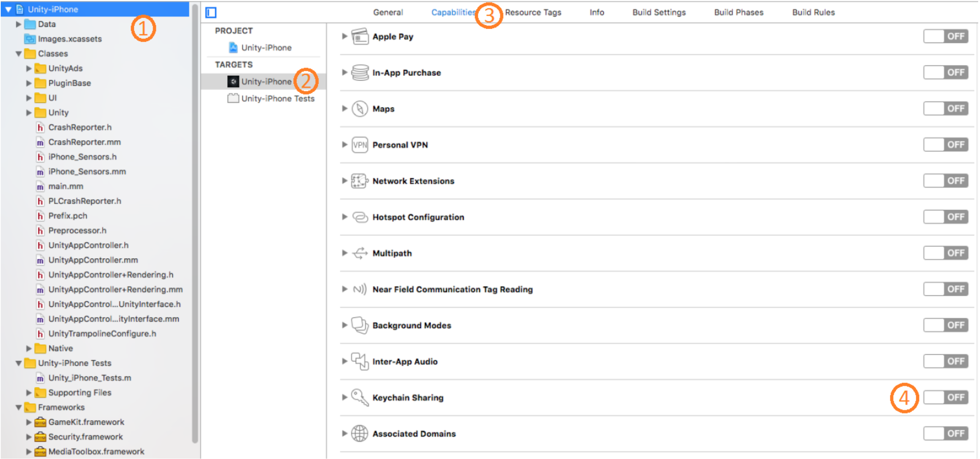The width and height of the screenshot is (980, 459).
Task: Turn on the Maps capability switch
Action: [946, 109]
